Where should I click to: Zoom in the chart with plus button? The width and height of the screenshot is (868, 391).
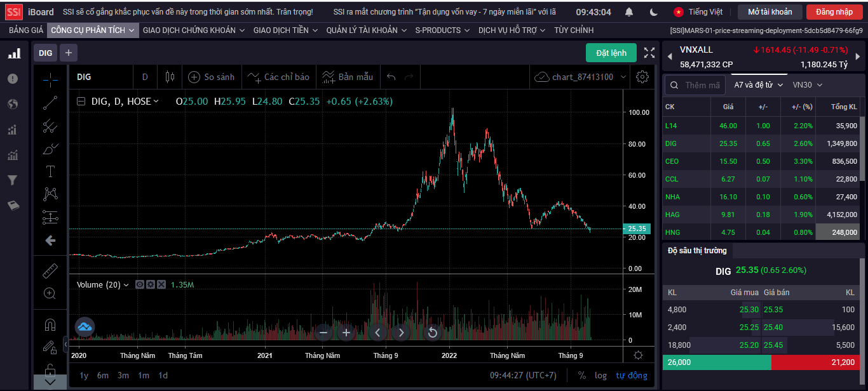click(346, 332)
